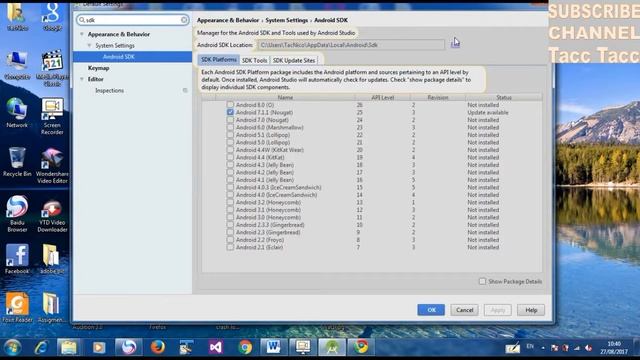Click the Help button
Screen dimensions: 640x360
coord(531,310)
